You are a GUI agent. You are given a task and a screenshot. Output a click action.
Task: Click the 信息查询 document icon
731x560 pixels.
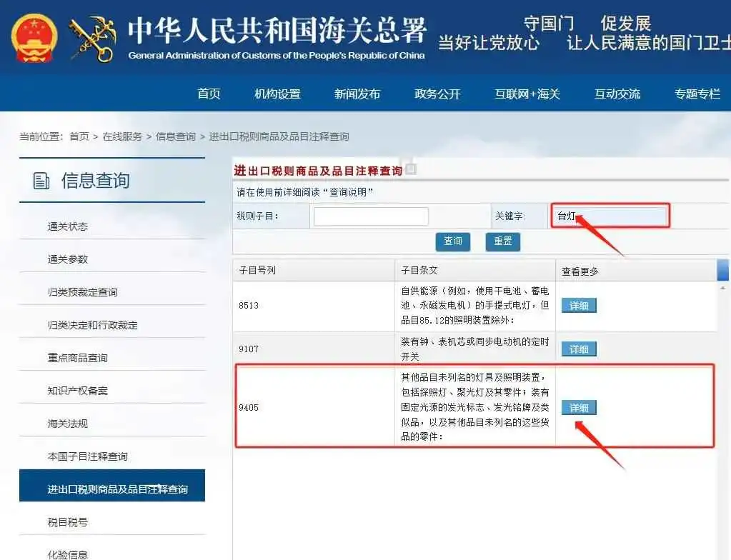pyautogui.click(x=41, y=181)
